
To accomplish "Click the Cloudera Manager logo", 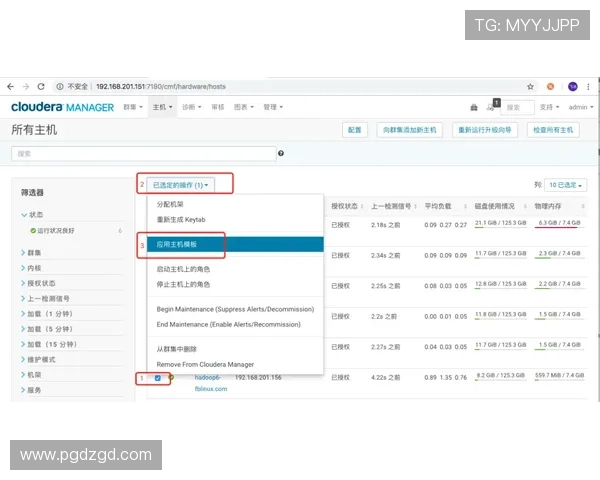I will [x=62, y=107].
